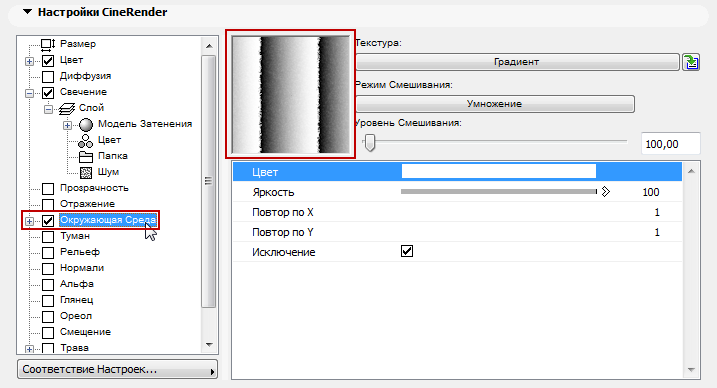The width and height of the screenshot is (717, 388).
Task: Enable the Ореол checkbox
Action: 48,317
